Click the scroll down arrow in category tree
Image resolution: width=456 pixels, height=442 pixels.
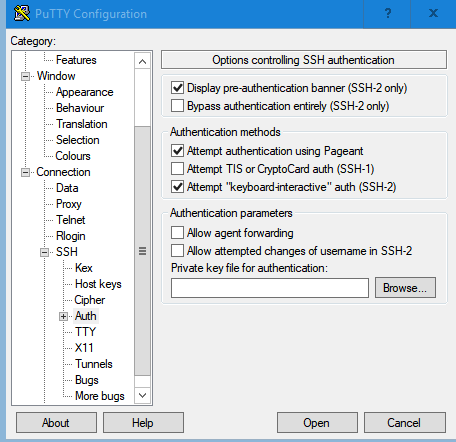point(142,395)
